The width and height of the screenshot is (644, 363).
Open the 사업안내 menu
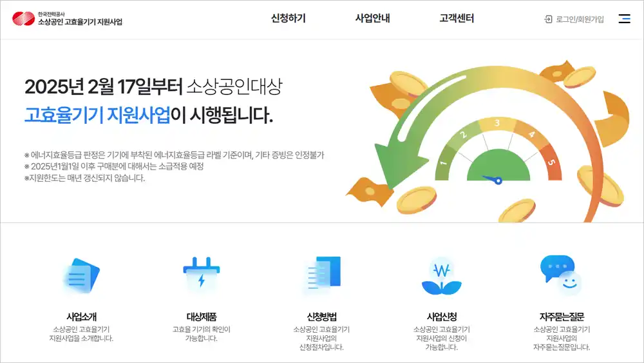tap(372, 19)
